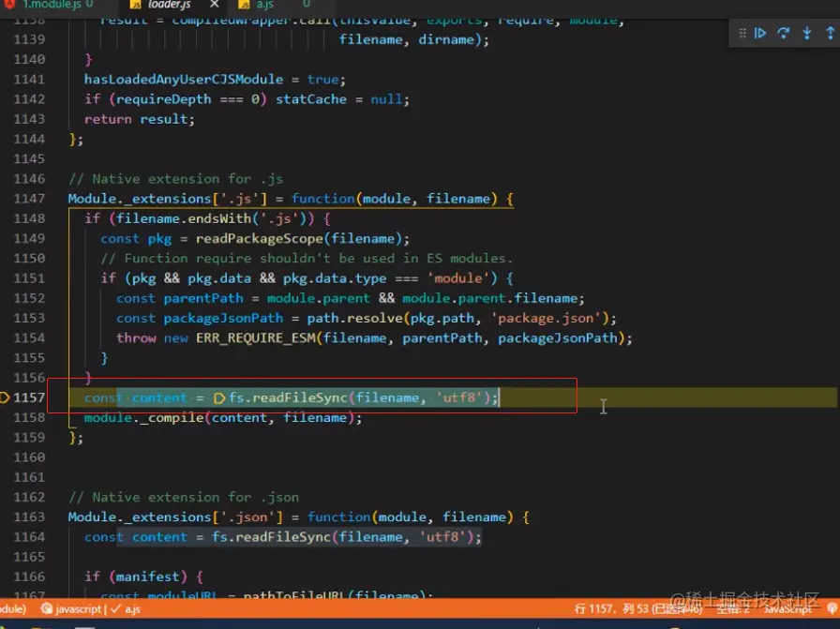
Task: Click "Module._extensions['.json']" on line 1163
Action: tap(175, 517)
